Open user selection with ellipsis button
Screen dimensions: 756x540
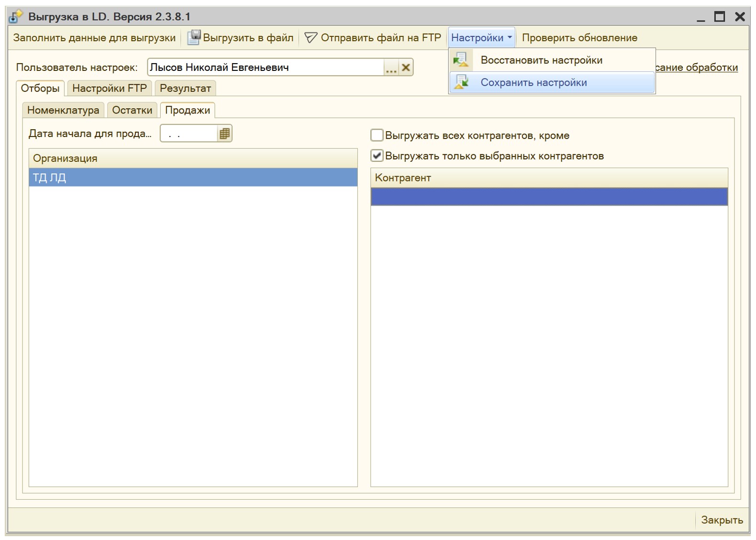391,67
